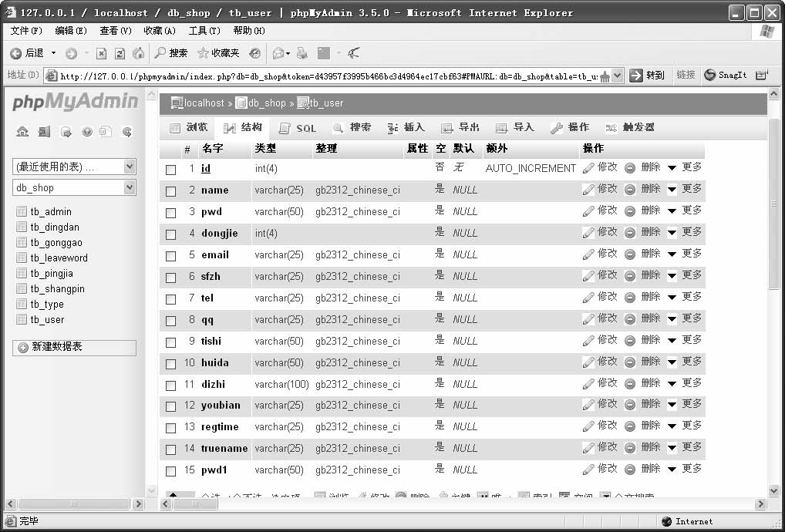Click the pencil edit icon for pwd row

[x=588, y=211]
